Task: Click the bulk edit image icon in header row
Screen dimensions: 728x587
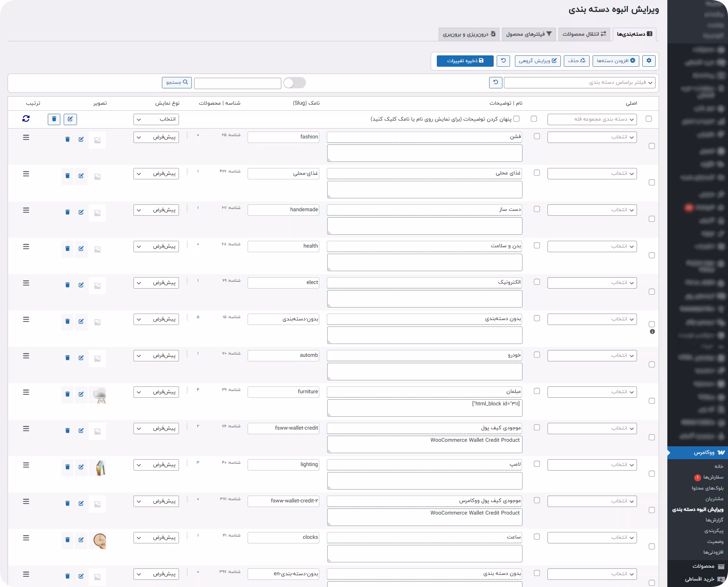Action: [x=70, y=119]
